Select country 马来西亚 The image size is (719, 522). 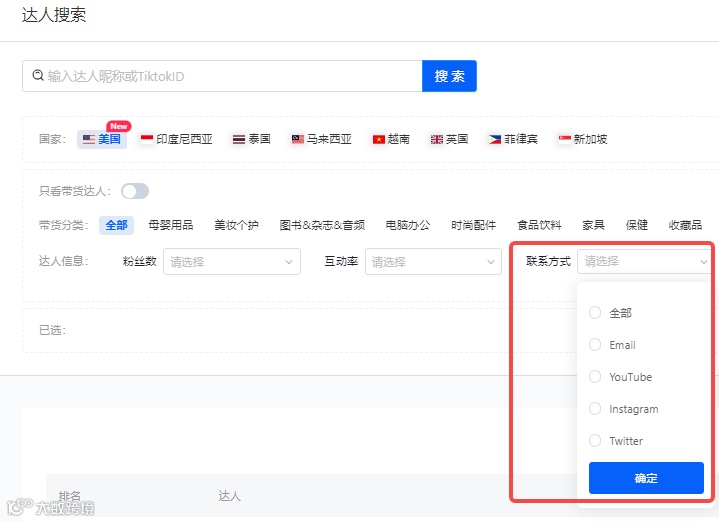click(x=322, y=139)
